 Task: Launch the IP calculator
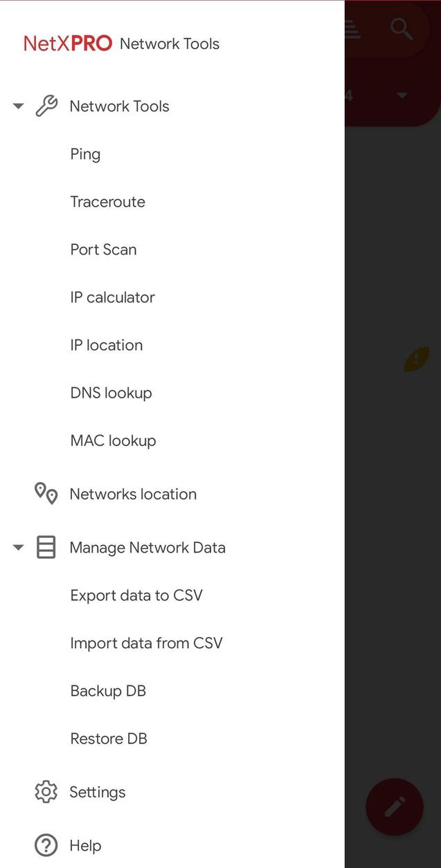click(111, 297)
